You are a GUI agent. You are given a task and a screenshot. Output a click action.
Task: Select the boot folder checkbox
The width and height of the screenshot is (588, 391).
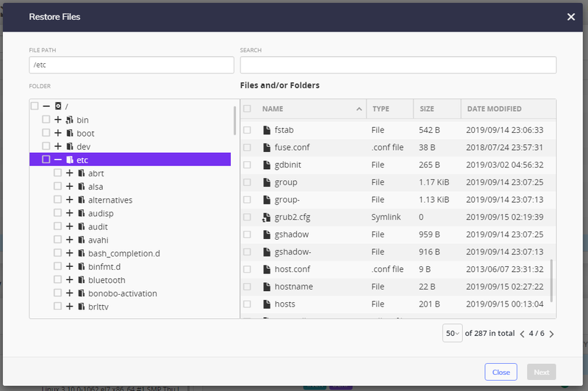point(46,133)
